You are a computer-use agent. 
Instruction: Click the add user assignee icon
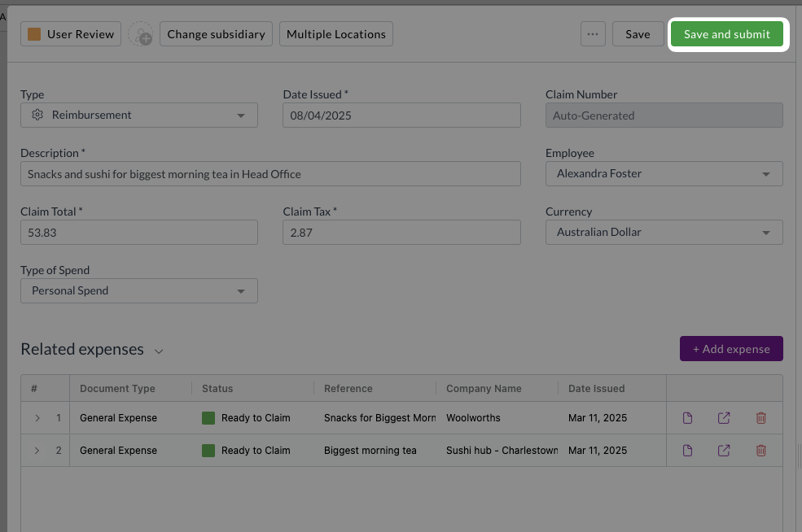point(141,34)
